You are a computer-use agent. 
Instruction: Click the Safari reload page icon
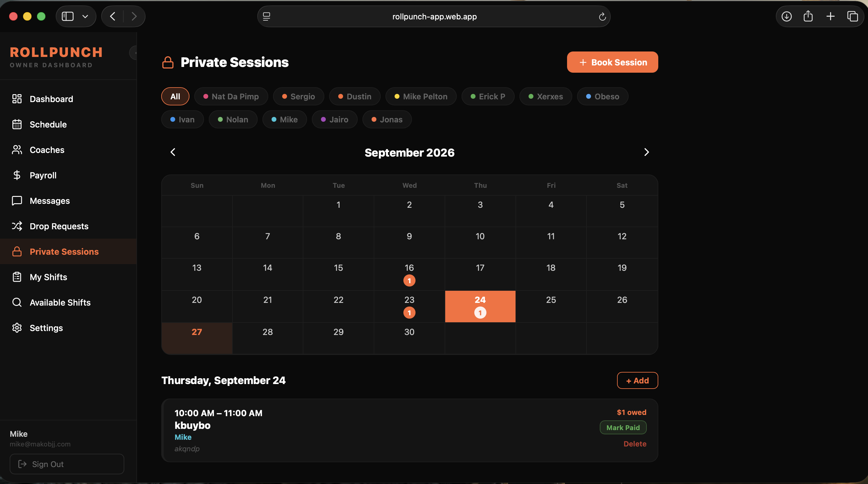click(x=602, y=16)
